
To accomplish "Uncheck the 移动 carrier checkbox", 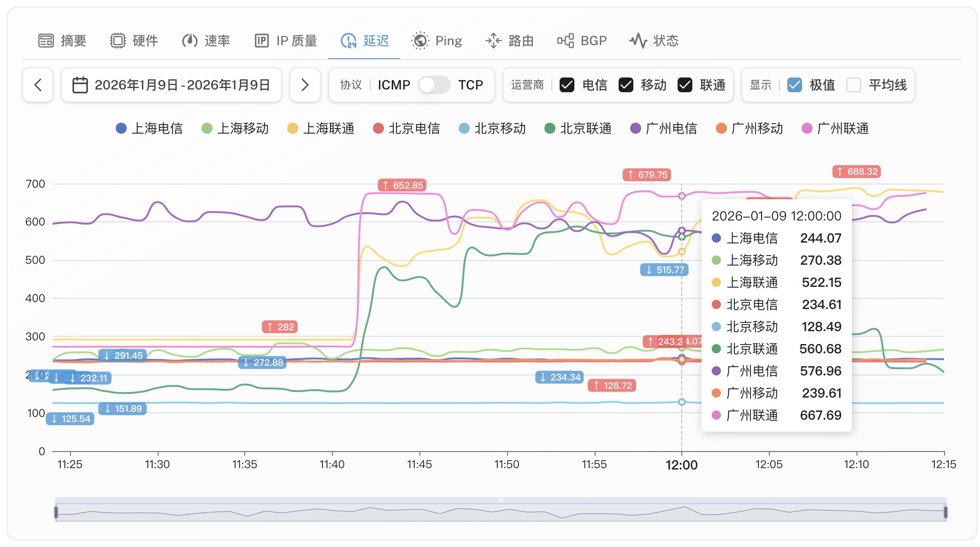I will (x=627, y=85).
